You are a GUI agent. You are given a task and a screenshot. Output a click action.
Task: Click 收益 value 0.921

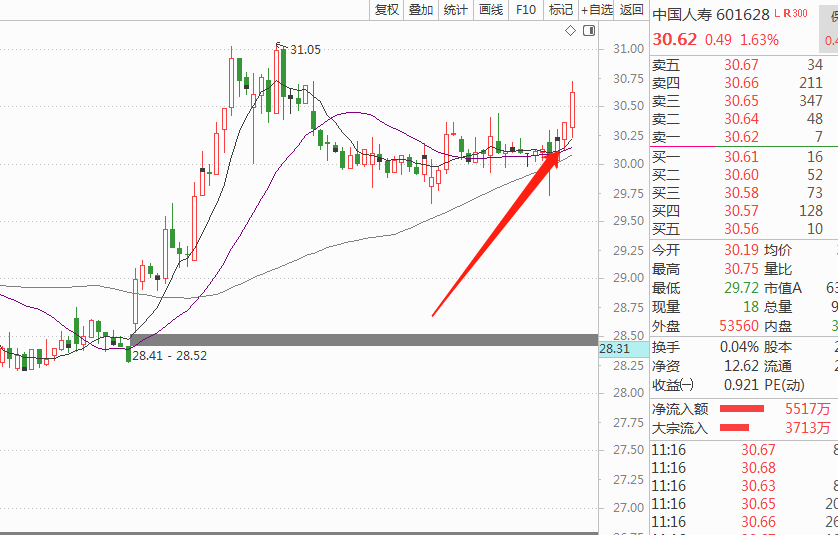coord(741,385)
